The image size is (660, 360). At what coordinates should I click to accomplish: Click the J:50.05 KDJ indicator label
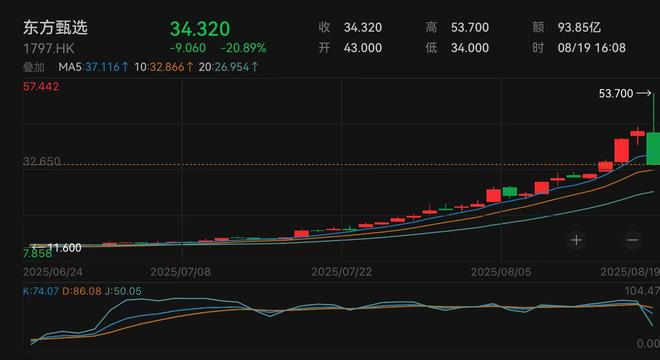pos(123,291)
